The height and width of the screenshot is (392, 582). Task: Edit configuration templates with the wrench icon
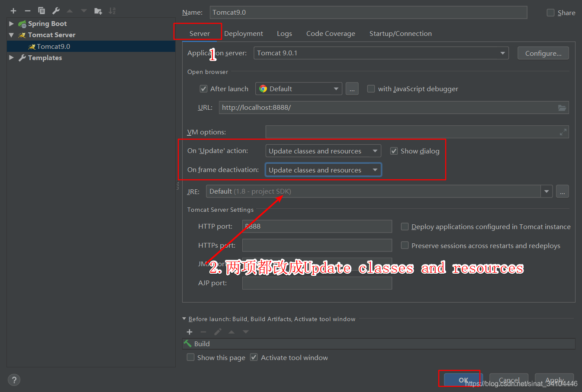[x=56, y=10]
